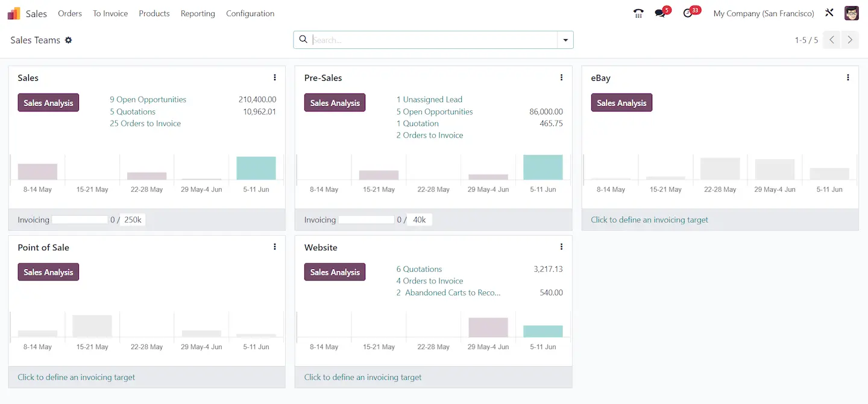Click the 3,217.13 quotations amount
The image size is (868, 404).
click(x=549, y=269)
